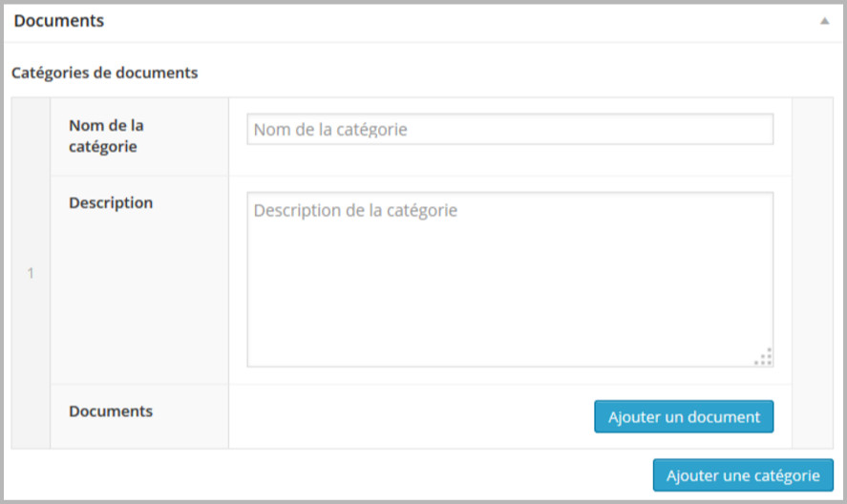Screen dimensions: 847x504
Task: Click the Documents sub-field label
Action: 111,411
